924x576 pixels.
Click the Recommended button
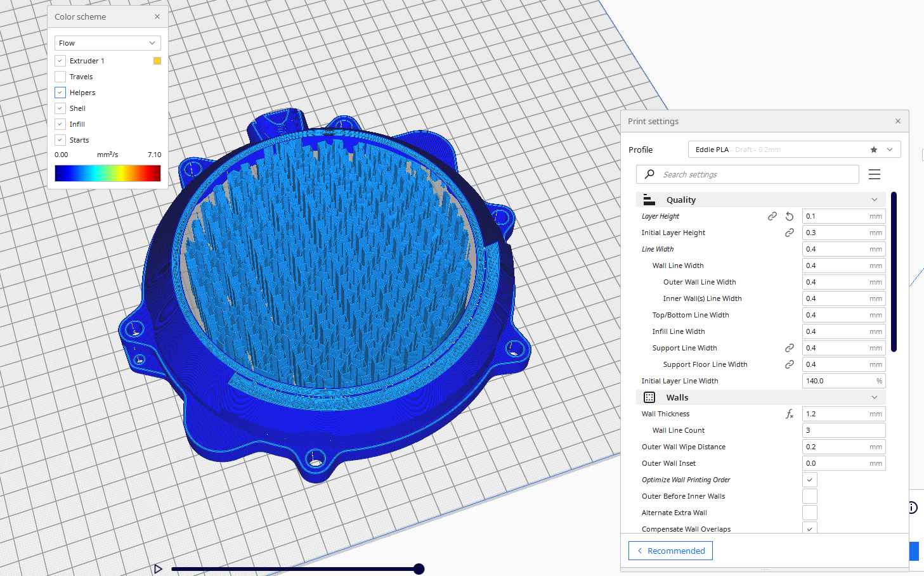[x=670, y=551]
